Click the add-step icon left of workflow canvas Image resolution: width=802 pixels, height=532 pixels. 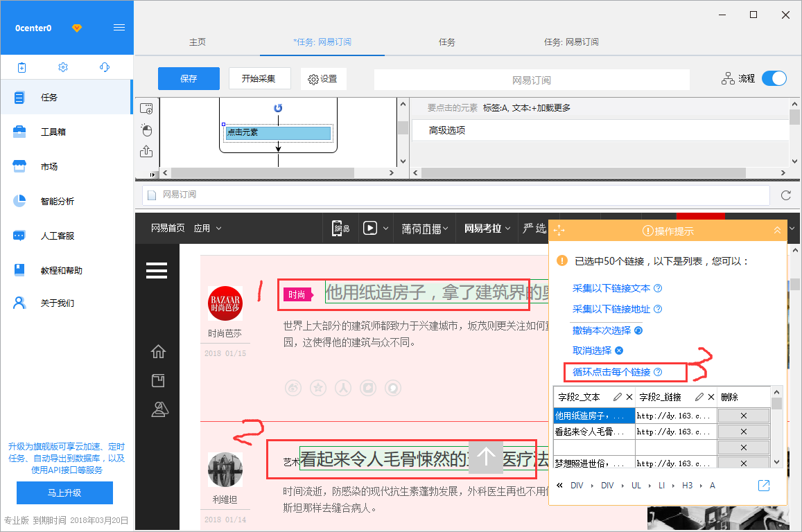pos(146,108)
